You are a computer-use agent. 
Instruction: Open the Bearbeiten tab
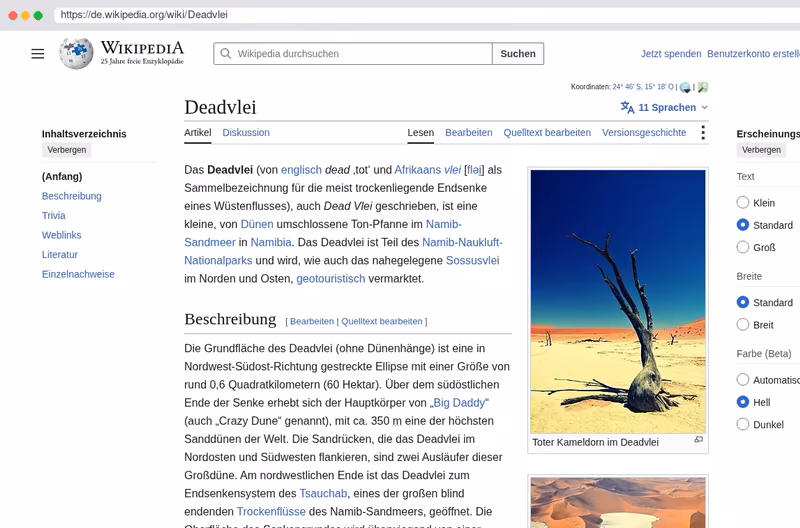(468, 133)
